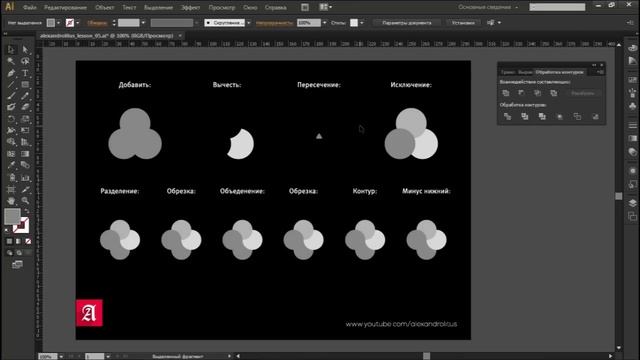Select the Pencil tool
Screen dimensions: 640x360
25,96
